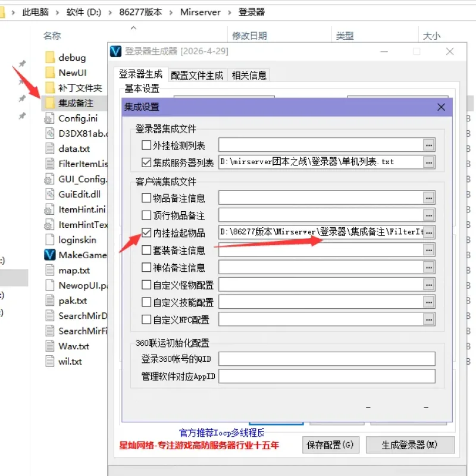Browse file for 套装备注信息
The width and height of the screenshot is (476, 476).
428,250
